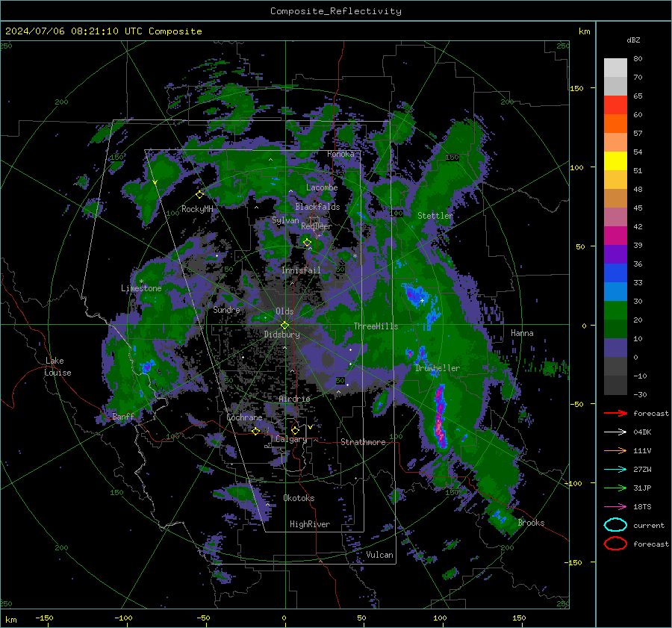Click the Innisfail label
Screen dimensions: 672x628
coord(301,270)
